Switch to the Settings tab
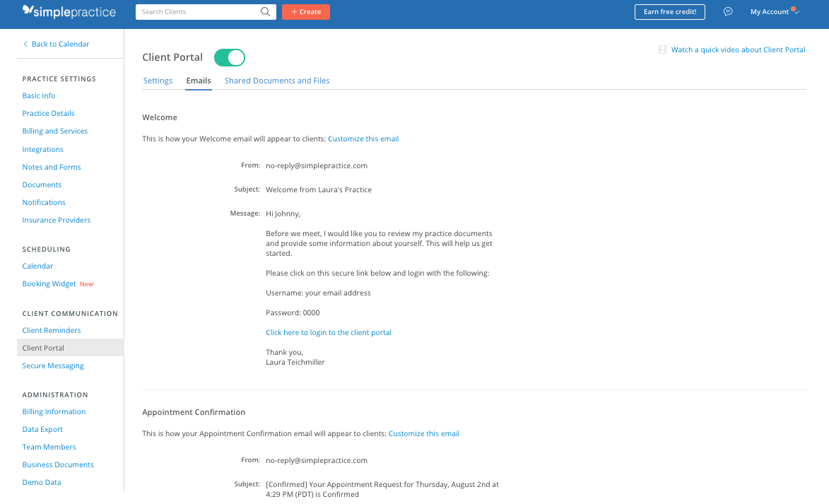The height and width of the screenshot is (504, 829). (158, 81)
